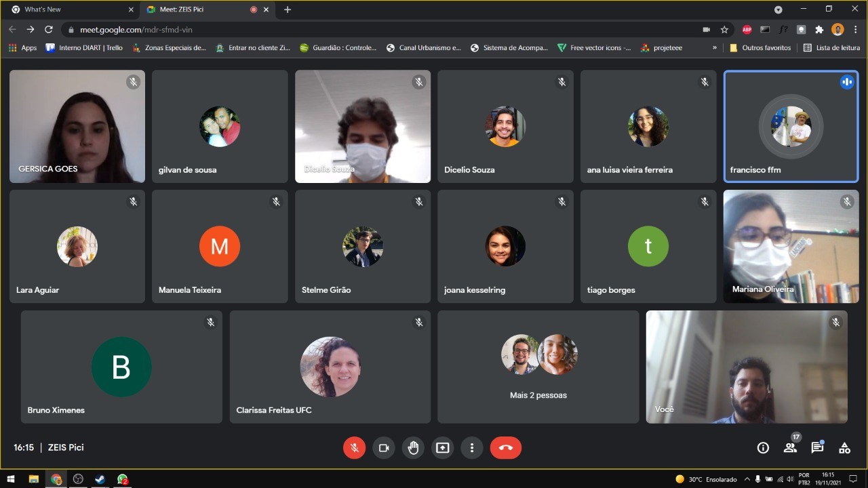Open the present screen option
Image resolution: width=868 pixels, height=488 pixels.
(x=442, y=448)
